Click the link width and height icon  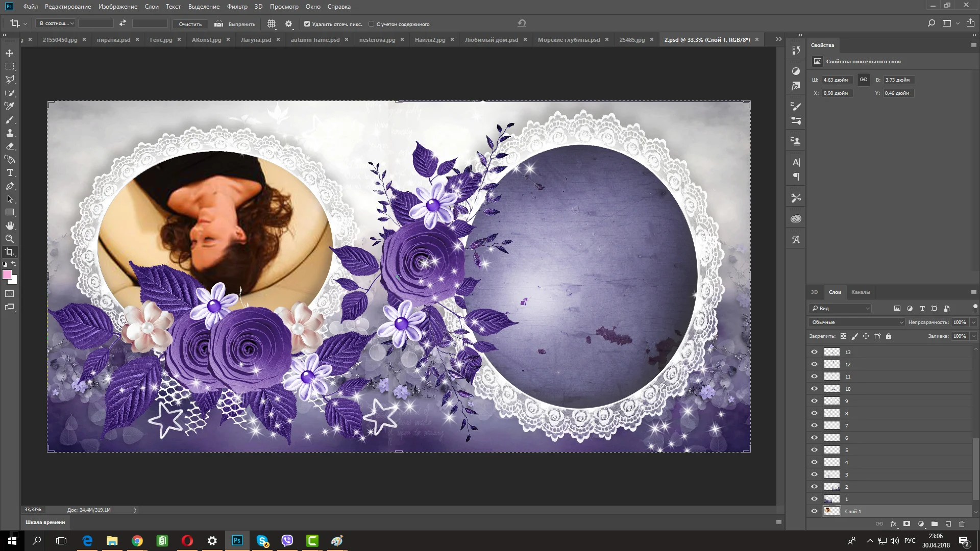pyautogui.click(x=863, y=80)
